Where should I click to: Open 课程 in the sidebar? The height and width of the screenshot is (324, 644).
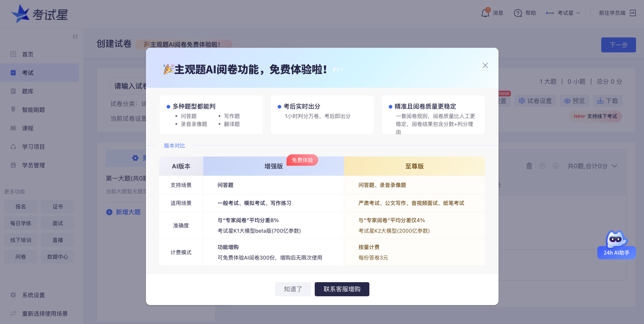click(x=39, y=128)
